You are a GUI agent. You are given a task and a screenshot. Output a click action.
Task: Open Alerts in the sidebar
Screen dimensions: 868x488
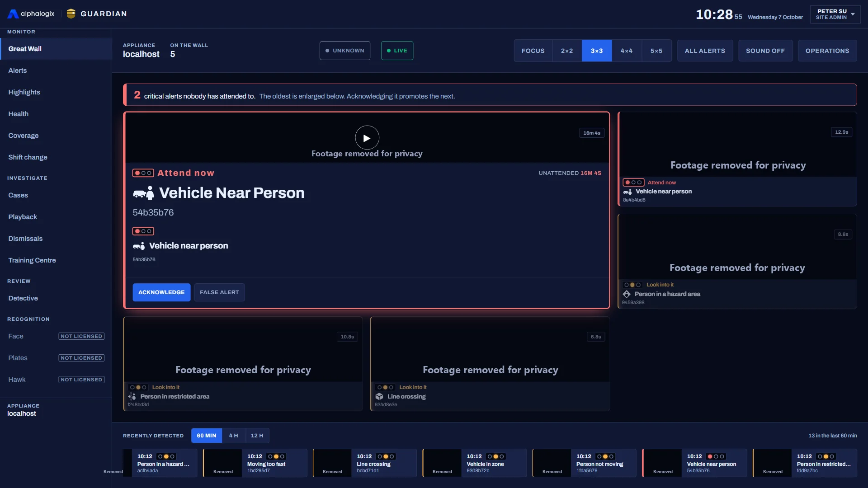click(x=56, y=70)
